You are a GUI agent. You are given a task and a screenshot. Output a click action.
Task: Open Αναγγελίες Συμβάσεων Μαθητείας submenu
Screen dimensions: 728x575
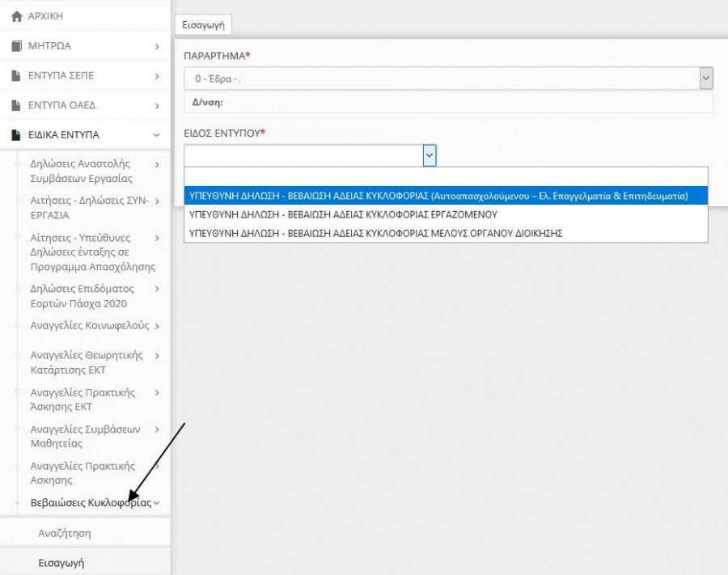[x=85, y=436]
